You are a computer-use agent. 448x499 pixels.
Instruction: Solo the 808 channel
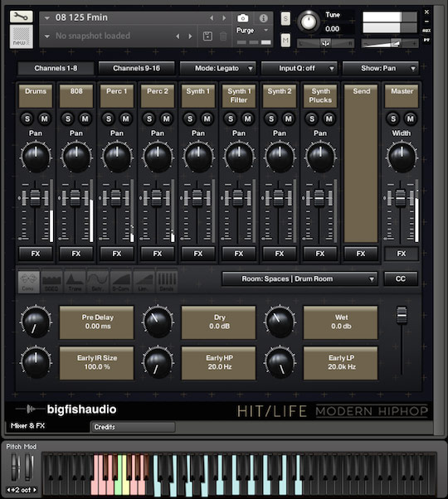pyautogui.click(x=68, y=119)
